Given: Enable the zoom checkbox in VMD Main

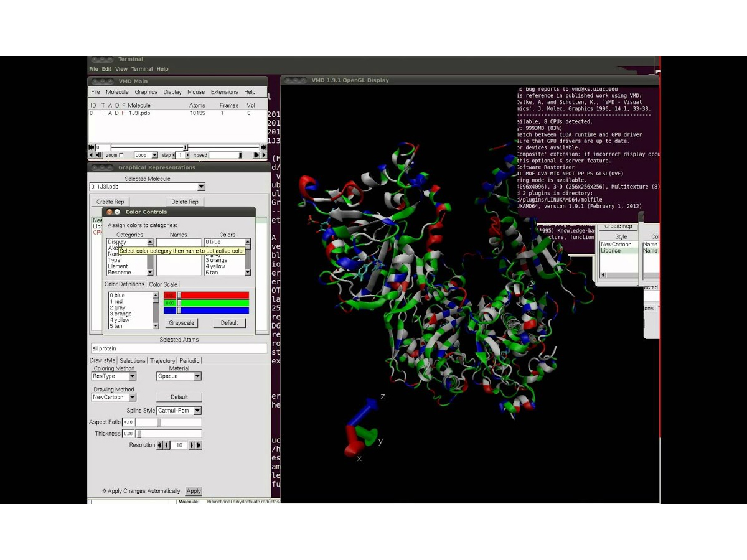Looking at the screenshot, I should pos(121,155).
